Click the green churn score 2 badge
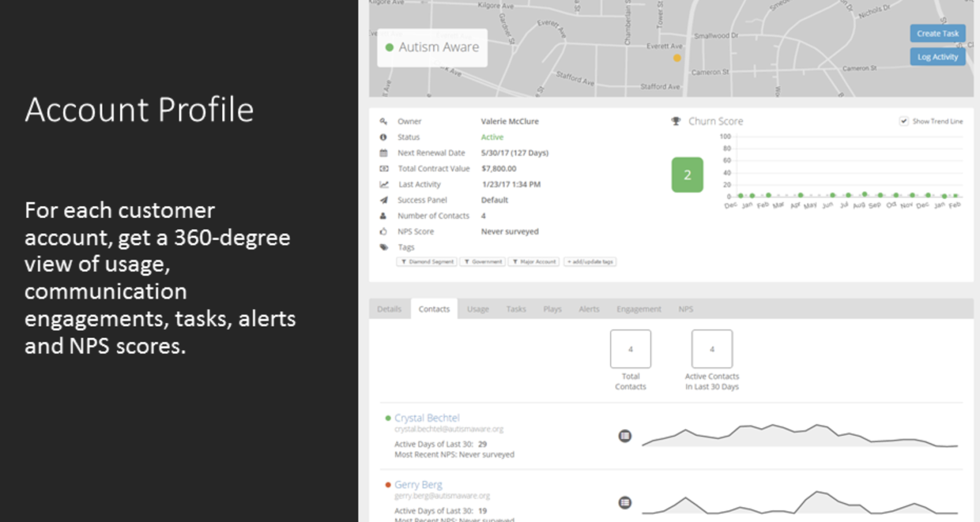Screen dimensions: 980x522 pos(687,175)
